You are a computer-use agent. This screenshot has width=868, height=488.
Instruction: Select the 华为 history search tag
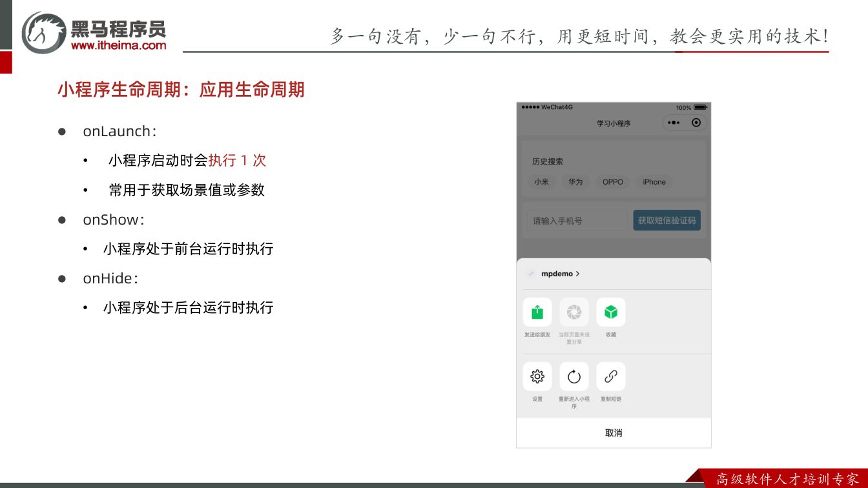[x=575, y=182]
